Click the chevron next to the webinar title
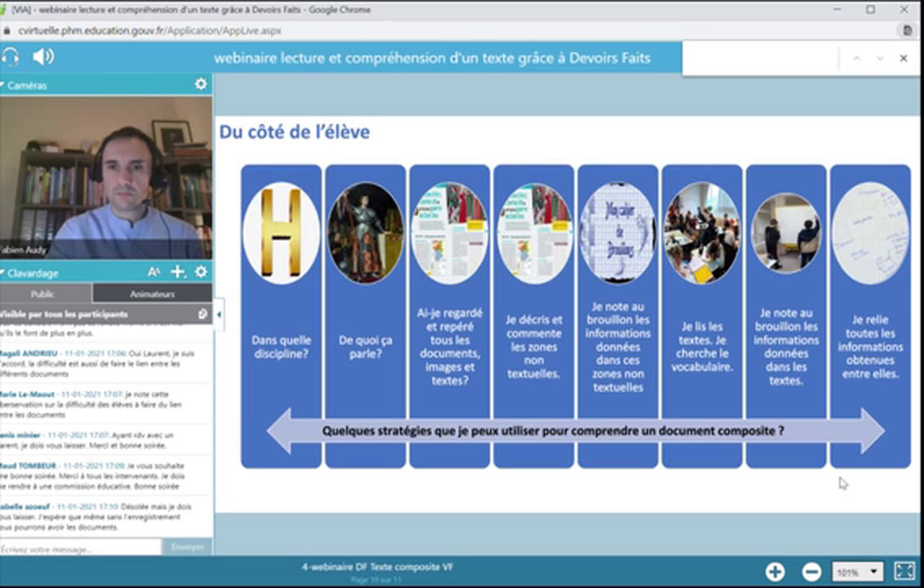Image resolution: width=924 pixels, height=588 pixels. point(856,58)
